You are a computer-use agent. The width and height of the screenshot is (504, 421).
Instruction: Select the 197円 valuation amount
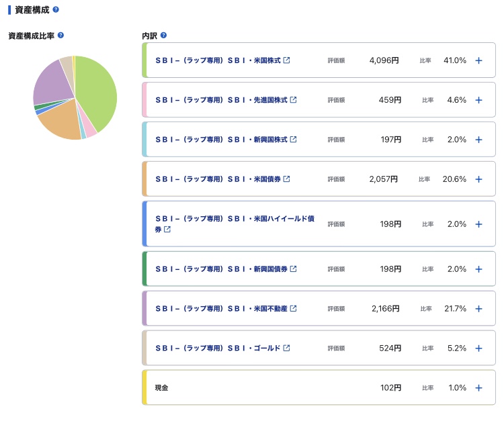point(391,140)
